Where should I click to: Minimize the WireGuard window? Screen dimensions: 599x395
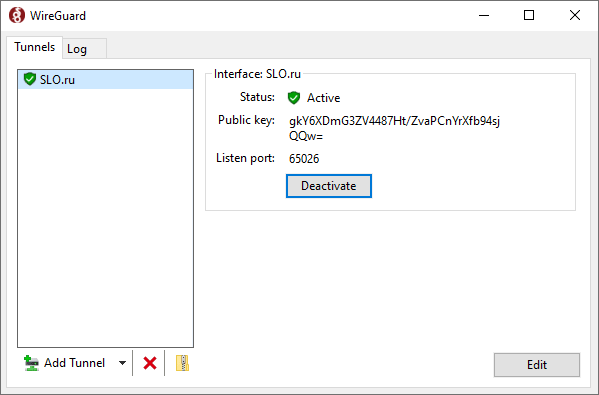(x=484, y=15)
